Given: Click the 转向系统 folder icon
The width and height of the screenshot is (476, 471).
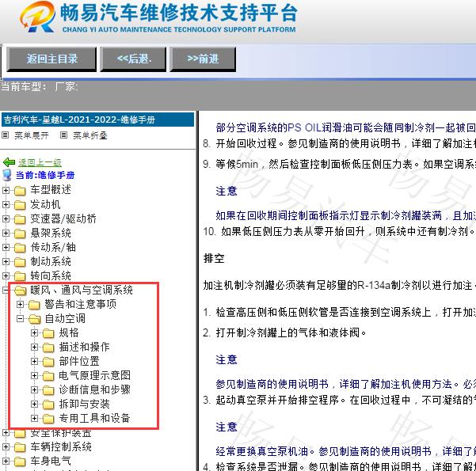Looking at the screenshot, I should pos(20,276).
